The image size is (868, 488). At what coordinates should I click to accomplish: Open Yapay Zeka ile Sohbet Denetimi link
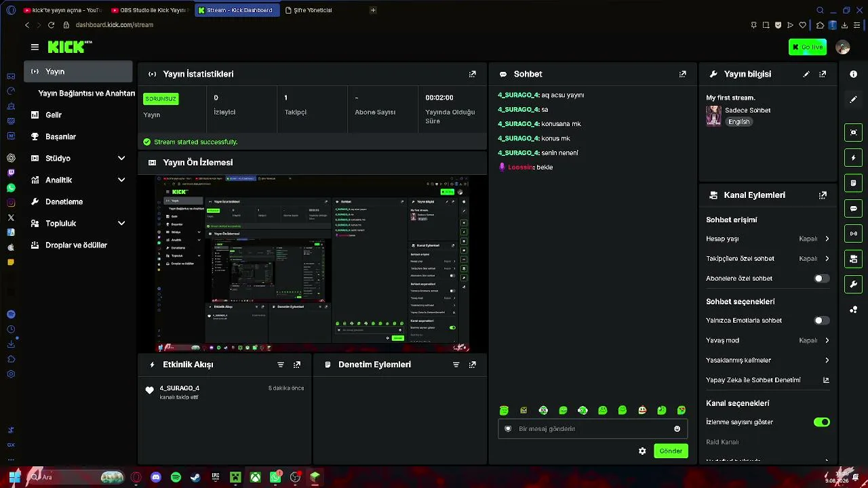tap(768, 380)
